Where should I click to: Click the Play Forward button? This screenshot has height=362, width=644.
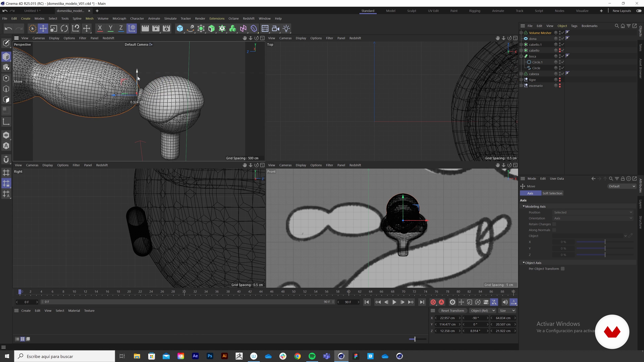click(x=394, y=302)
